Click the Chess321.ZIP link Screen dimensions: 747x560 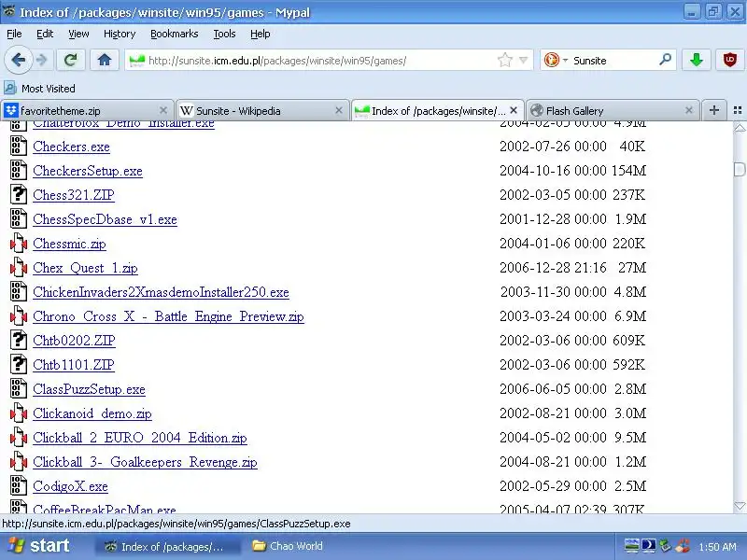coord(74,195)
